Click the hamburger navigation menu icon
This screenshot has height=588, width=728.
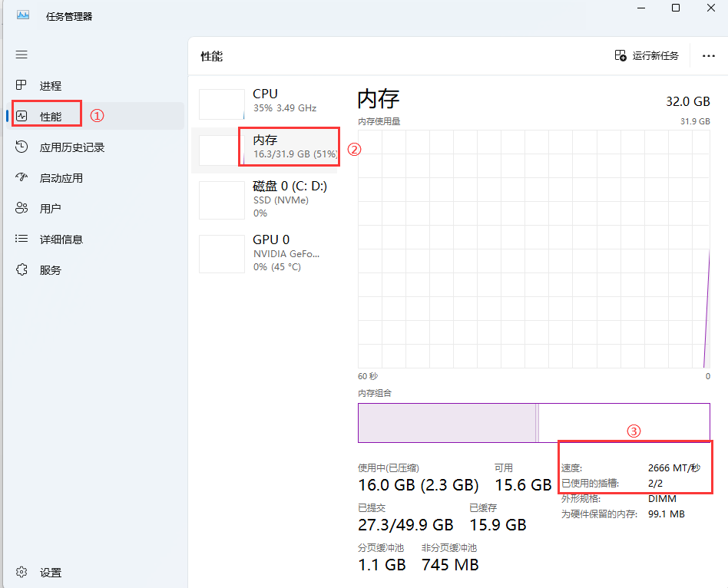[22, 55]
